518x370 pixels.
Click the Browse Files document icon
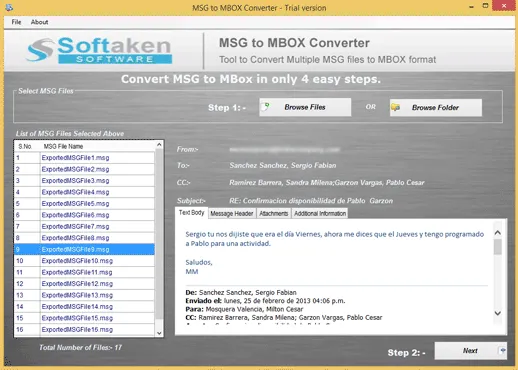(x=266, y=107)
